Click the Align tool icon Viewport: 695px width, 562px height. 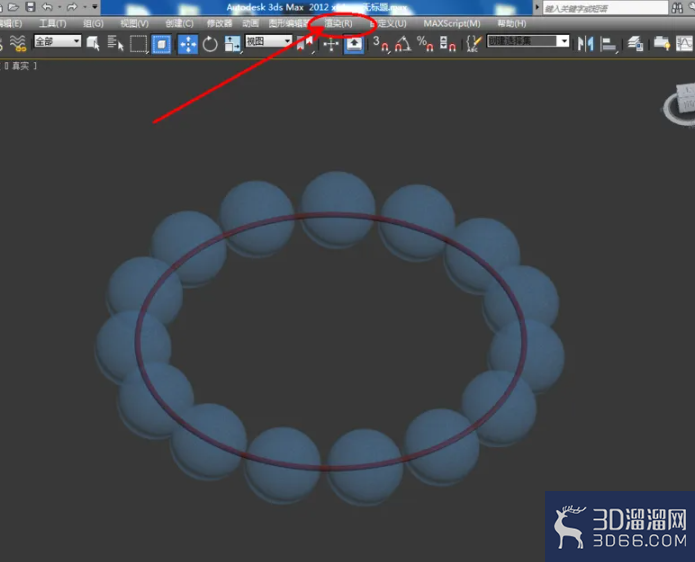609,44
